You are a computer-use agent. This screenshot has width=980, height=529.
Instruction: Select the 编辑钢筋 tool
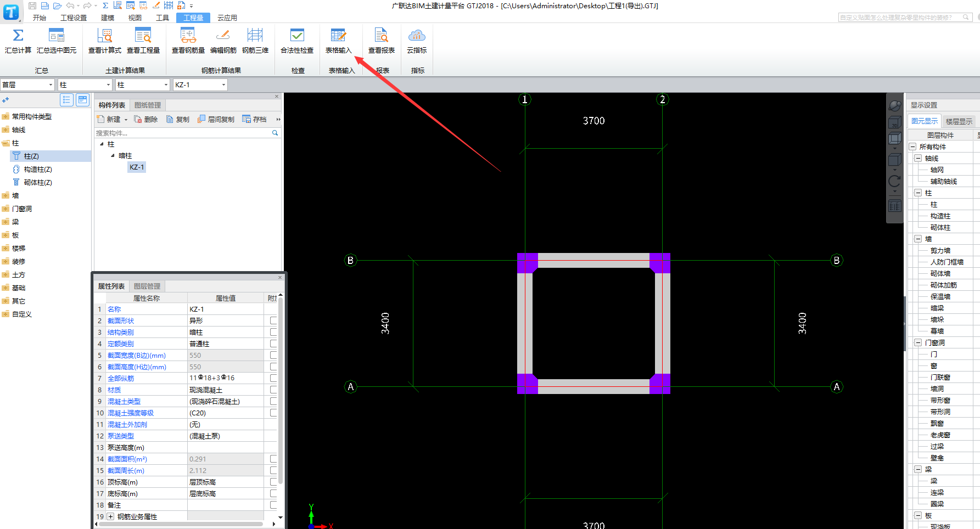(x=223, y=41)
